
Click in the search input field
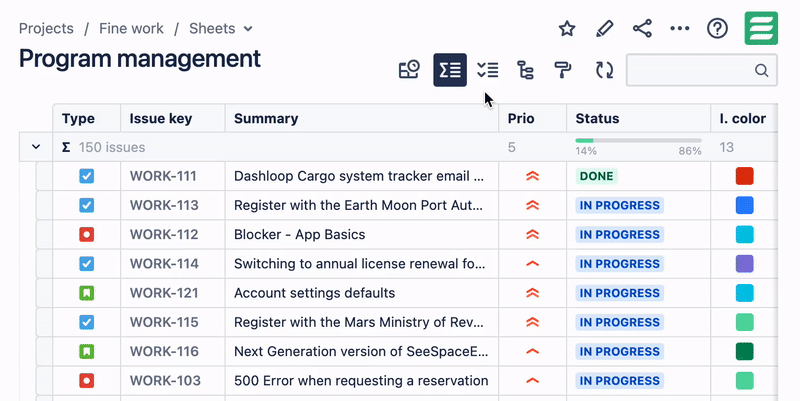click(x=690, y=70)
